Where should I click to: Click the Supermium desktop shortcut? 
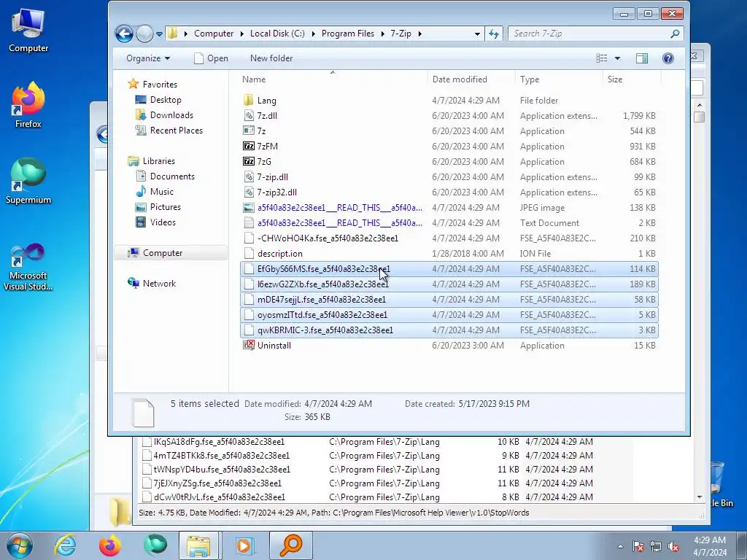28,181
